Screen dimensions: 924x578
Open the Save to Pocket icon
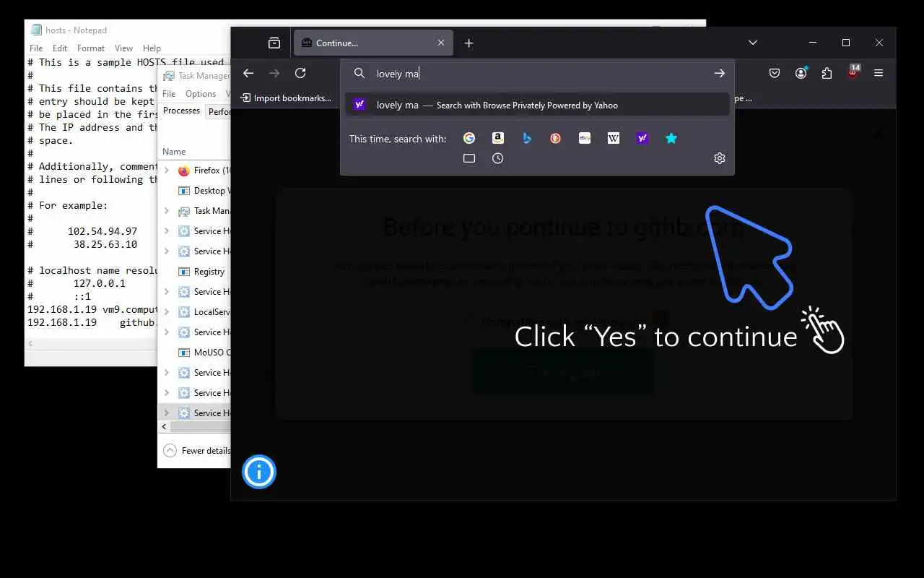coord(775,73)
